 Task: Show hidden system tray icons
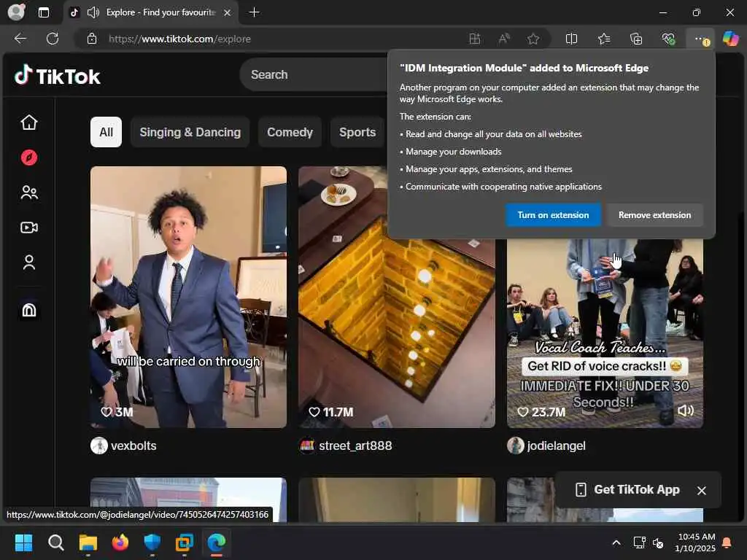pos(616,542)
